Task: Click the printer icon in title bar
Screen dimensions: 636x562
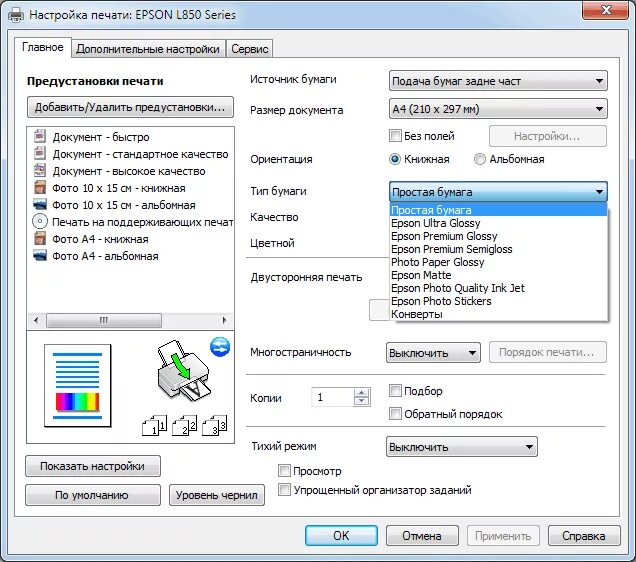Action: coord(16,15)
